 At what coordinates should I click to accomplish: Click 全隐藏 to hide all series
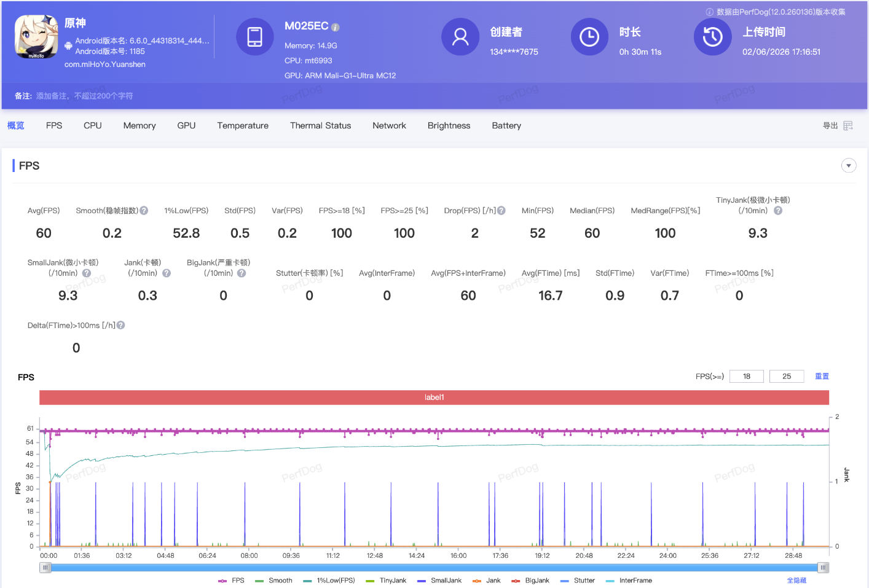pos(796,581)
